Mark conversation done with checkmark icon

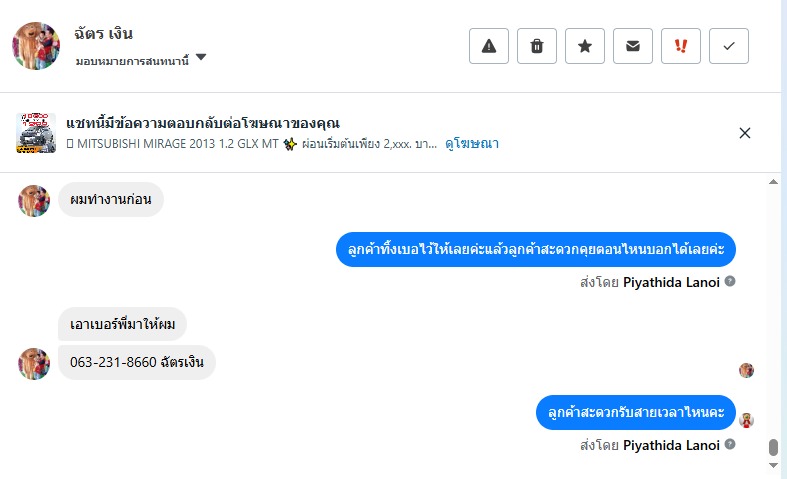(729, 46)
